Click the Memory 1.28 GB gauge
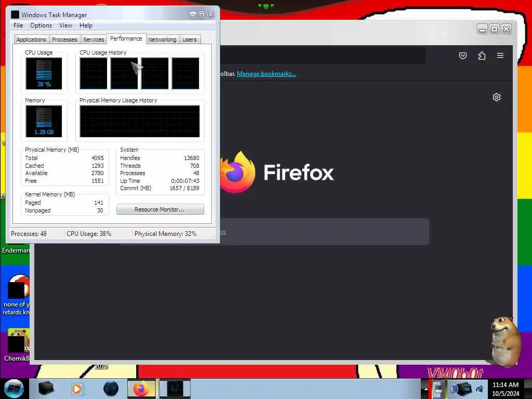 44,121
